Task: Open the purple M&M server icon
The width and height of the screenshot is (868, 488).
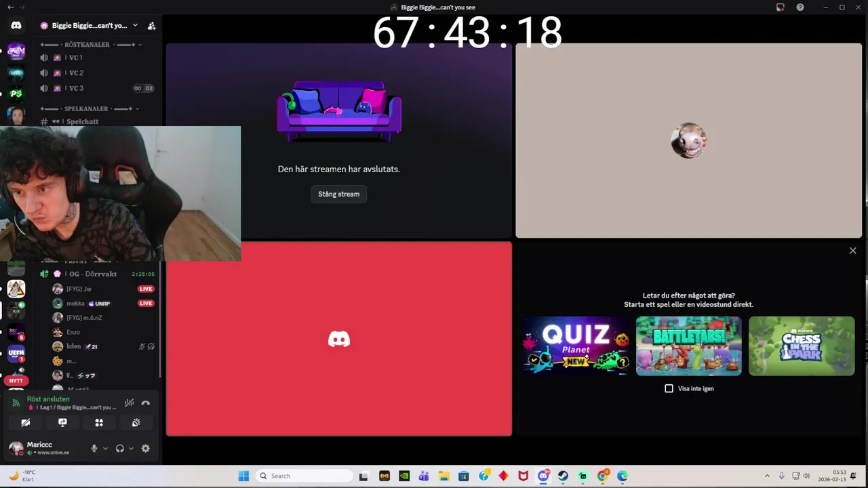Action: pos(16,51)
